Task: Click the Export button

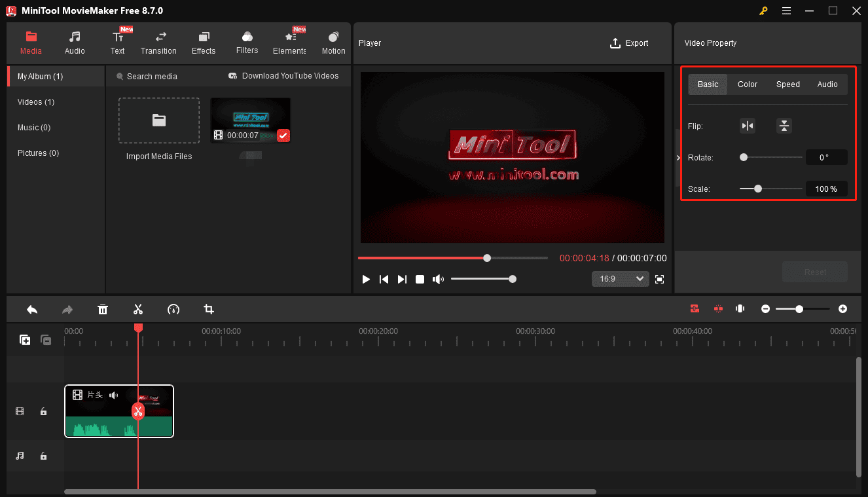Action: point(629,43)
